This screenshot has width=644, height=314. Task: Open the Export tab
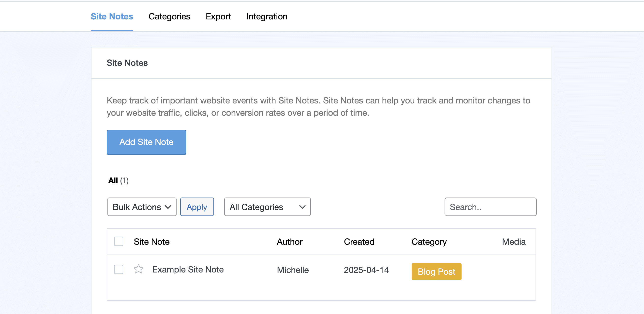click(218, 16)
